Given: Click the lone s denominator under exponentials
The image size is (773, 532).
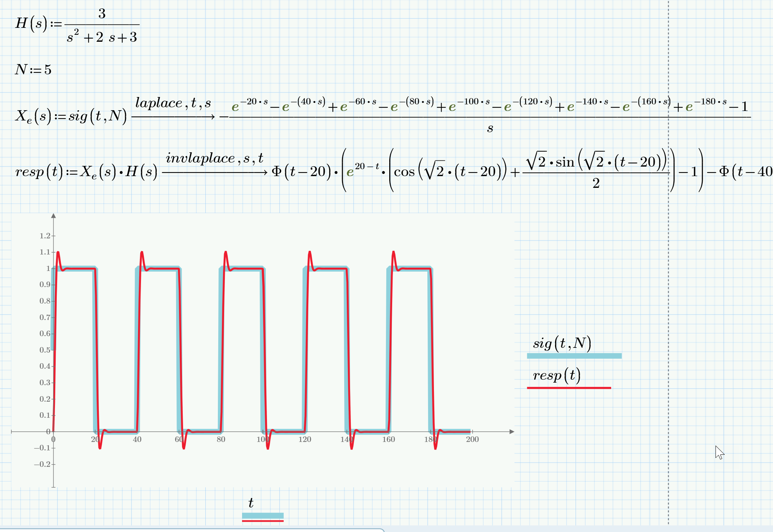Looking at the screenshot, I should tap(490, 128).
